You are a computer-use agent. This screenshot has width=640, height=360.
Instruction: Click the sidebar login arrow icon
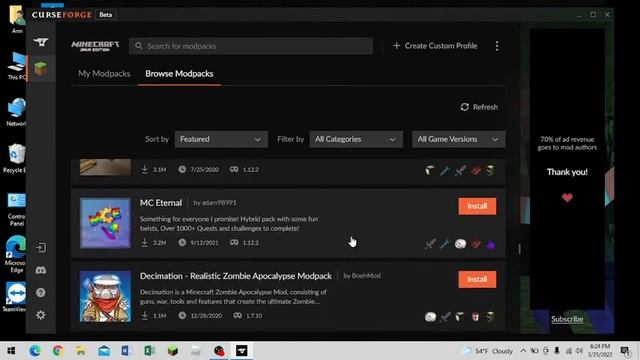point(41,247)
